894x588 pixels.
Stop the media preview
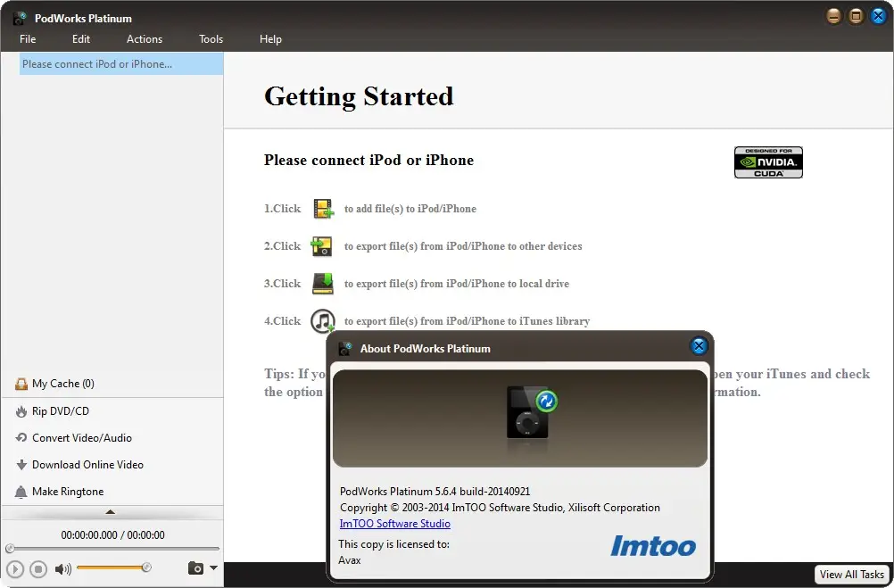38,568
